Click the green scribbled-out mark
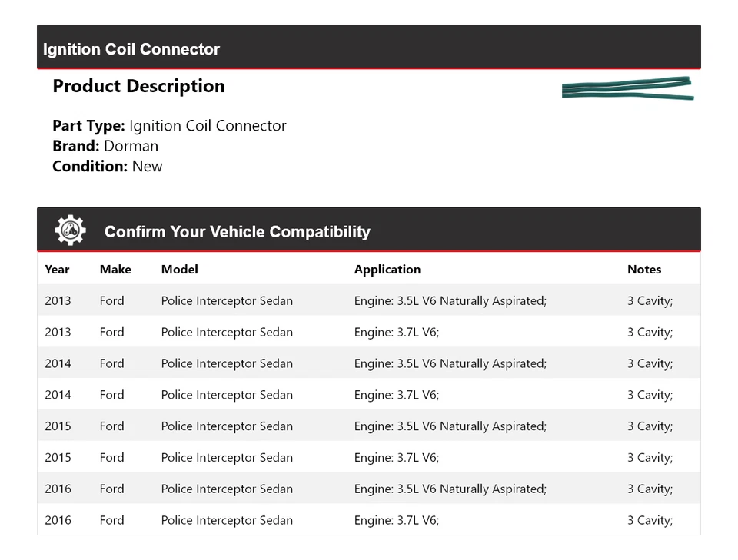This screenshot has height=560, width=738. [627, 88]
